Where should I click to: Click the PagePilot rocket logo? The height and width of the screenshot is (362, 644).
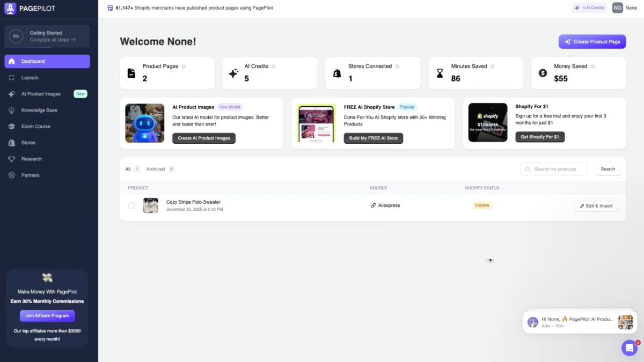[x=10, y=8]
